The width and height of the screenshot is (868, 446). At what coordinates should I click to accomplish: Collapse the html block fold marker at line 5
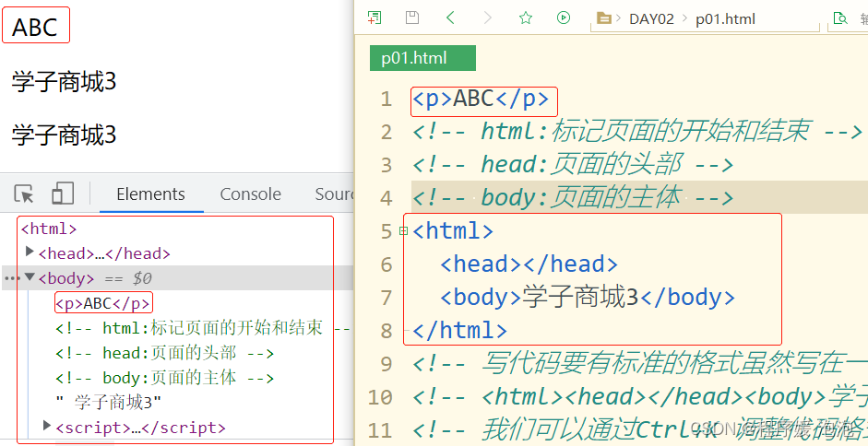point(403,230)
